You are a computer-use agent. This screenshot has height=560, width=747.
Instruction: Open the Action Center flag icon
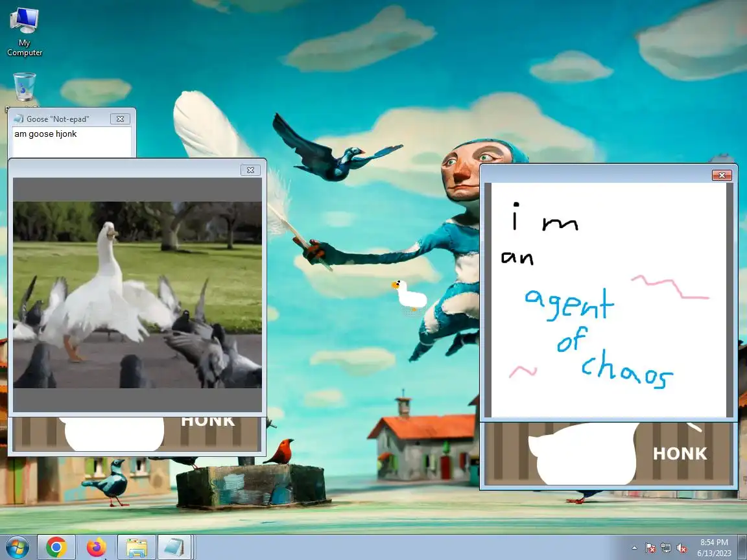tap(650, 548)
